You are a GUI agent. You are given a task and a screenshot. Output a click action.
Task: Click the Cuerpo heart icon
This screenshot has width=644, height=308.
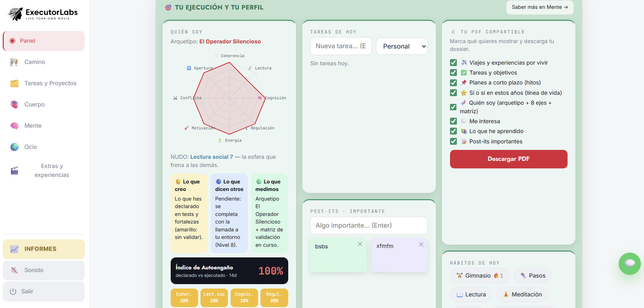tap(14, 105)
